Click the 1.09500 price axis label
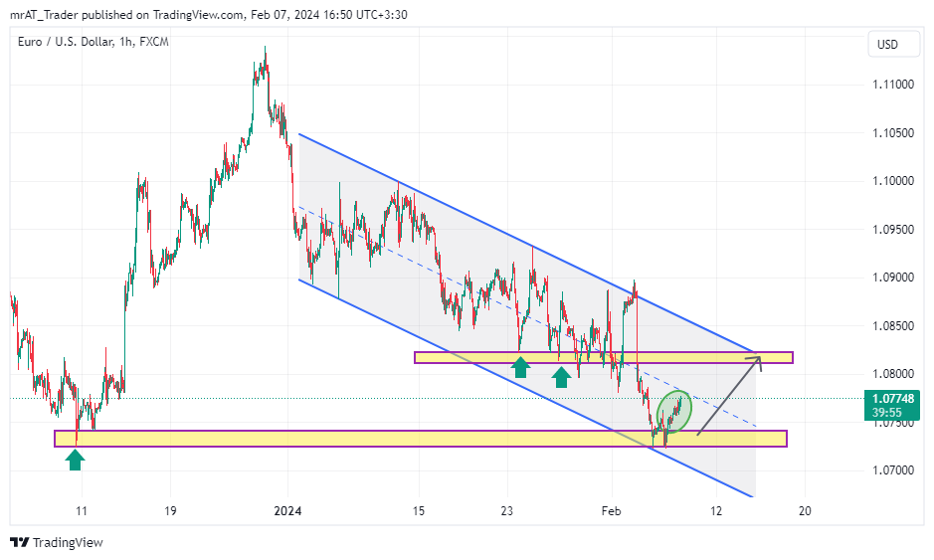The width and height of the screenshot is (934, 560). 893,230
